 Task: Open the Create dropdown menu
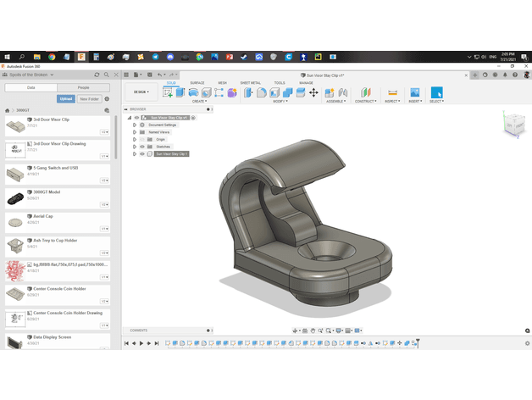(x=200, y=101)
